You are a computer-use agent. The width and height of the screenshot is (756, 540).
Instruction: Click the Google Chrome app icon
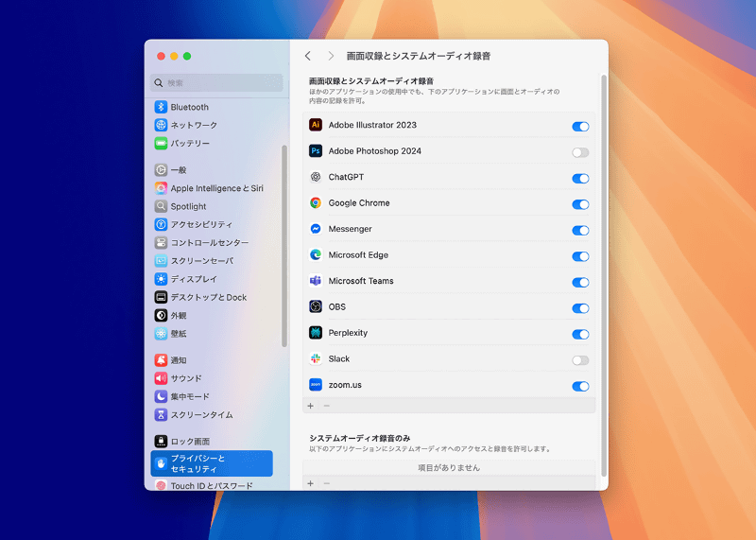coord(316,203)
